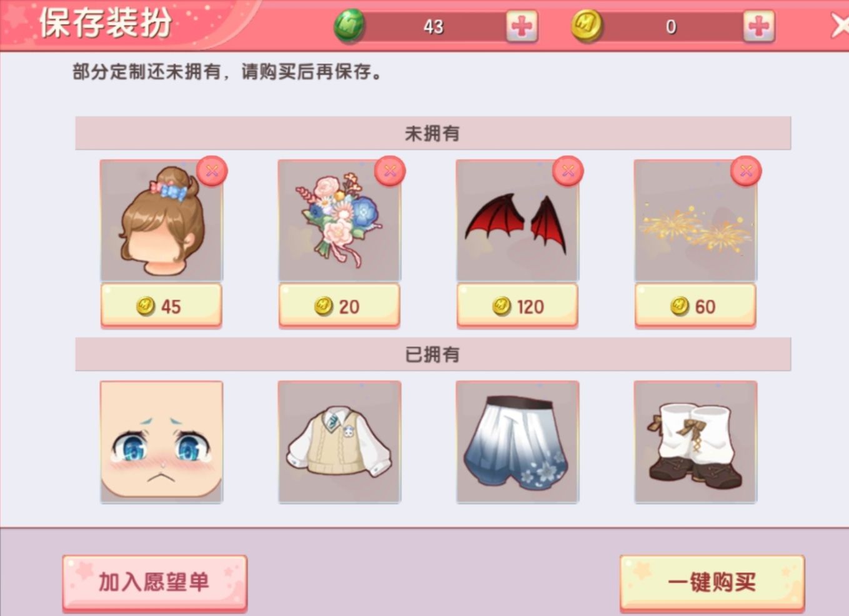The width and height of the screenshot is (849, 616).
Task: Buy the sparkle effect for 60 coins
Action: point(695,306)
